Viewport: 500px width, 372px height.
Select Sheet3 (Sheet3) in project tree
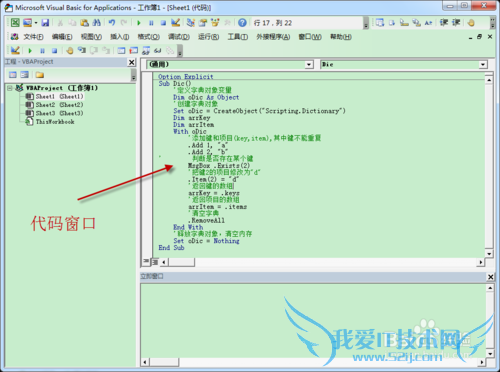point(60,113)
